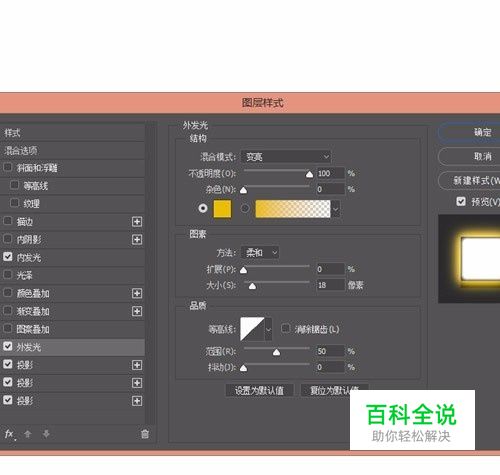The image size is (500, 475).
Task: Open the gradient picker dropdown arrow
Action: click(336, 209)
